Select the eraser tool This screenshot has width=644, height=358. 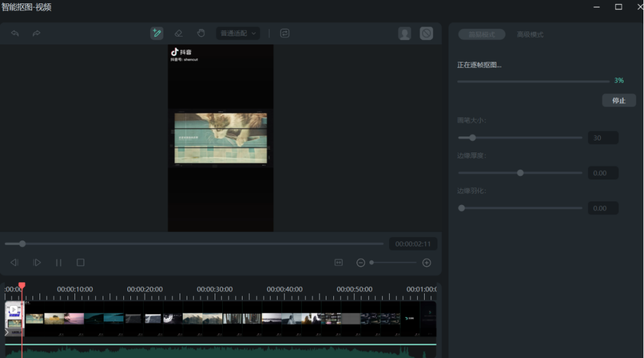coord(179,34)
